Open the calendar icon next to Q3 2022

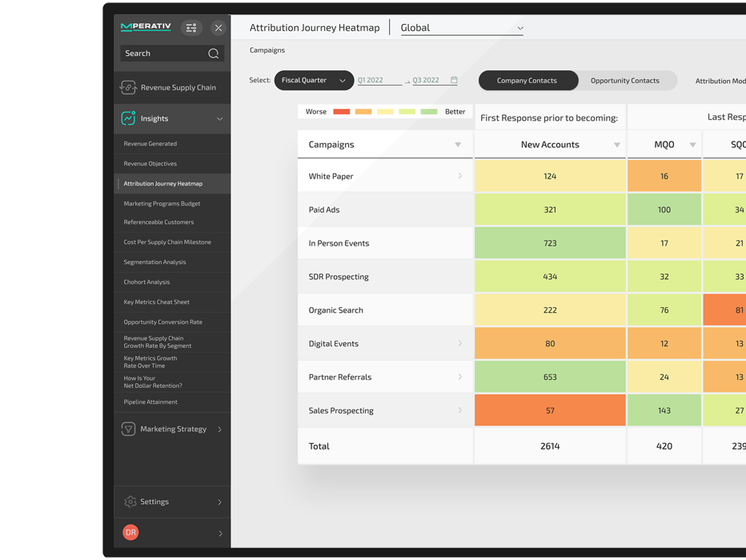coord(454,80)
